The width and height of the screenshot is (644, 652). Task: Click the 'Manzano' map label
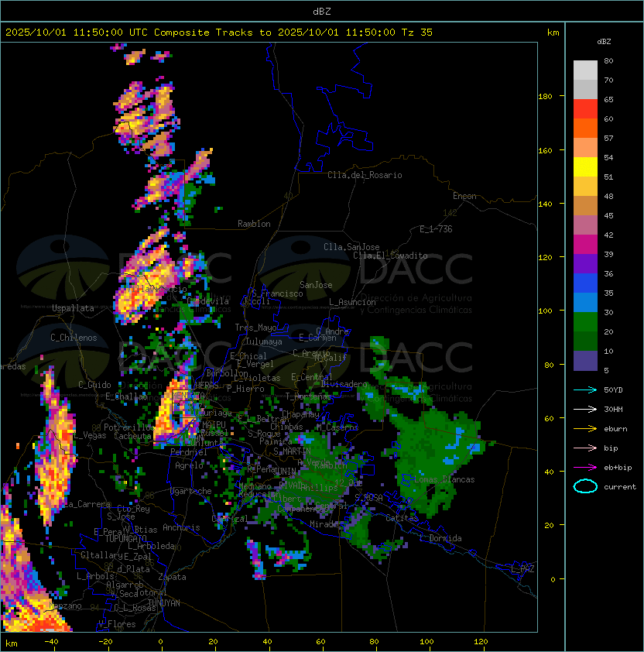point(66,606)
